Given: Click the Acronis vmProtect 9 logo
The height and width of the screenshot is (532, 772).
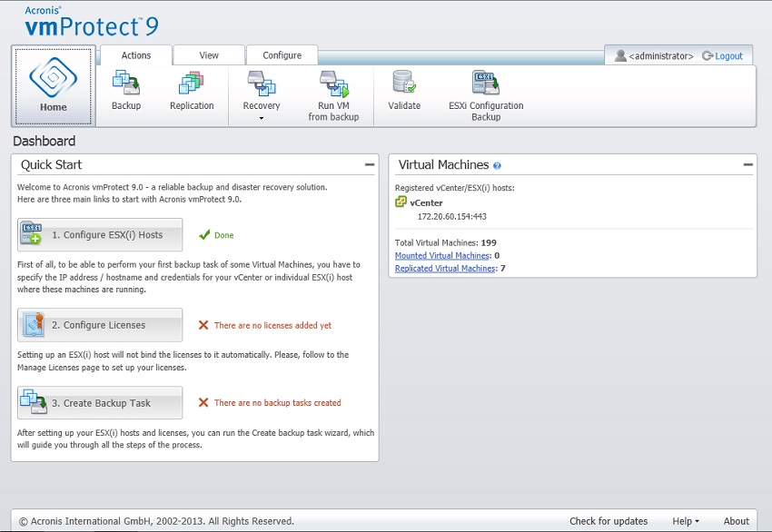Looking at the screenshot, I should tap(92, 22).
